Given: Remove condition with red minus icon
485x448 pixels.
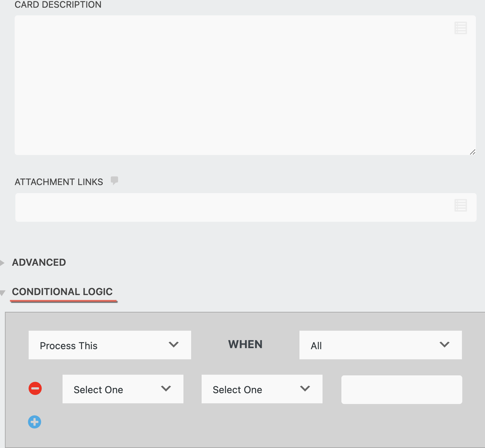Looking at the screenshot, I should tap(35, 388).
